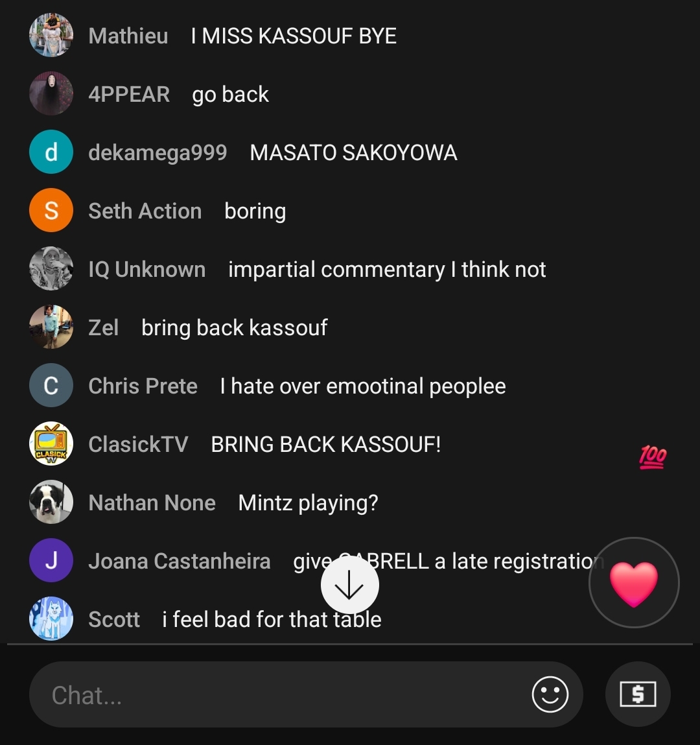The image size is (700, 745).
Task: Open the Super Chat dollar icon
Action: pos(638,694)
